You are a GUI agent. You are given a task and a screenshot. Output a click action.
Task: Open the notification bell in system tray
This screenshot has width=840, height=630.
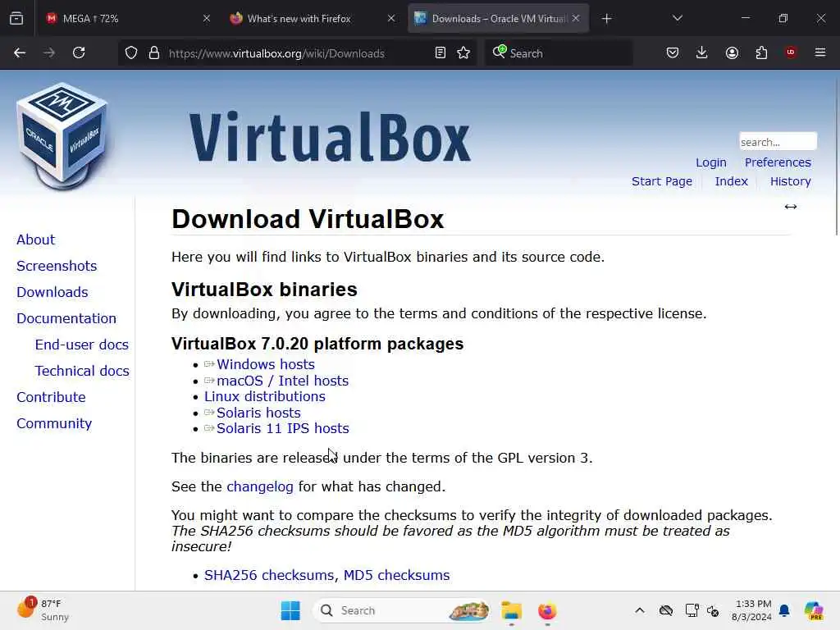[784, 610]
